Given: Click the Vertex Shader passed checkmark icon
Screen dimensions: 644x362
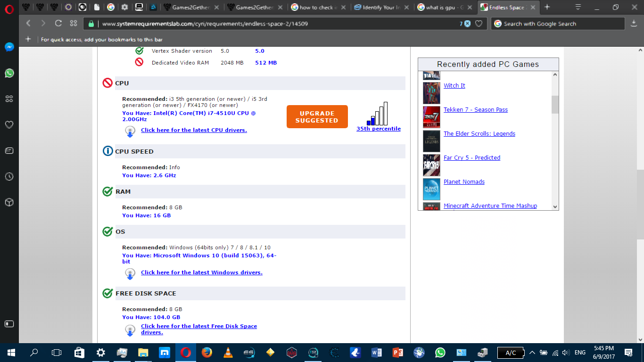Looking at the screenshot, I should [139, 50].
